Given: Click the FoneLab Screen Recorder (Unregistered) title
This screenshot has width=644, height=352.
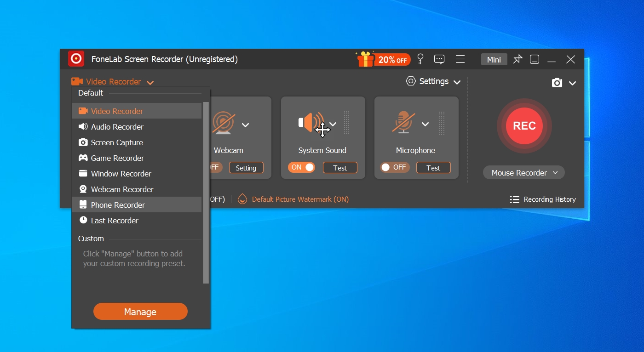Looking at the screenshot, I should point(165,59).
